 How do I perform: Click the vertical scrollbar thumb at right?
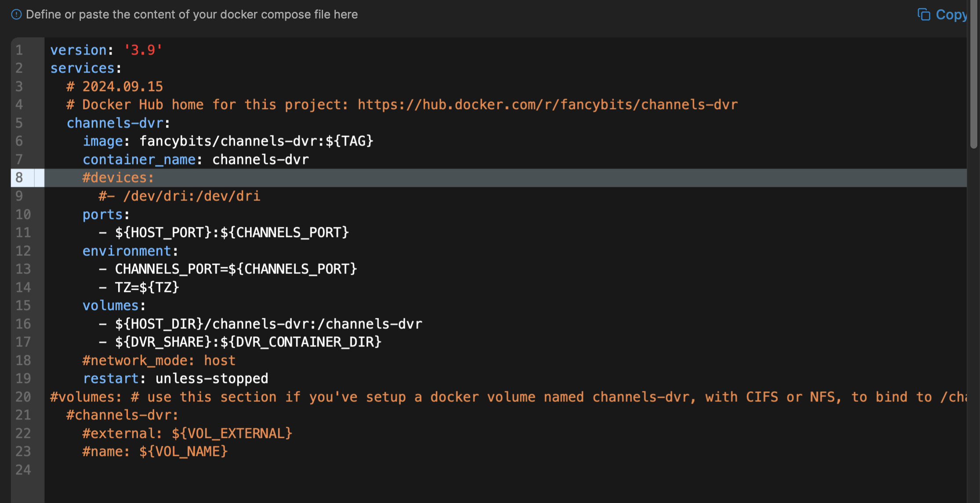click(x=973, y=75)
